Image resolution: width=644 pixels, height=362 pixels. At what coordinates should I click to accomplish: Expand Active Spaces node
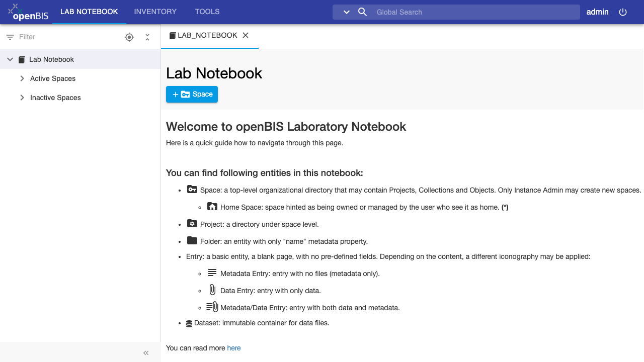click(x=22, y=78)
